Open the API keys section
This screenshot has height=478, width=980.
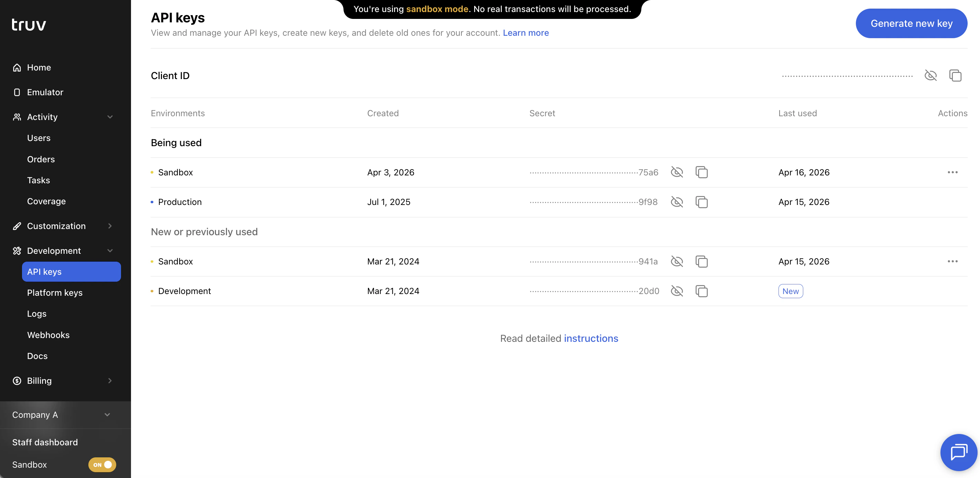(x=44, y=271)
